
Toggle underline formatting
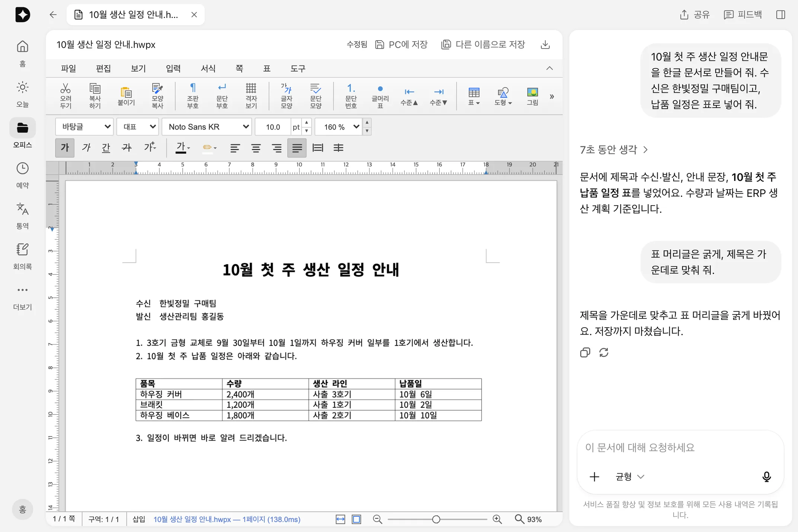coord(106,148)
